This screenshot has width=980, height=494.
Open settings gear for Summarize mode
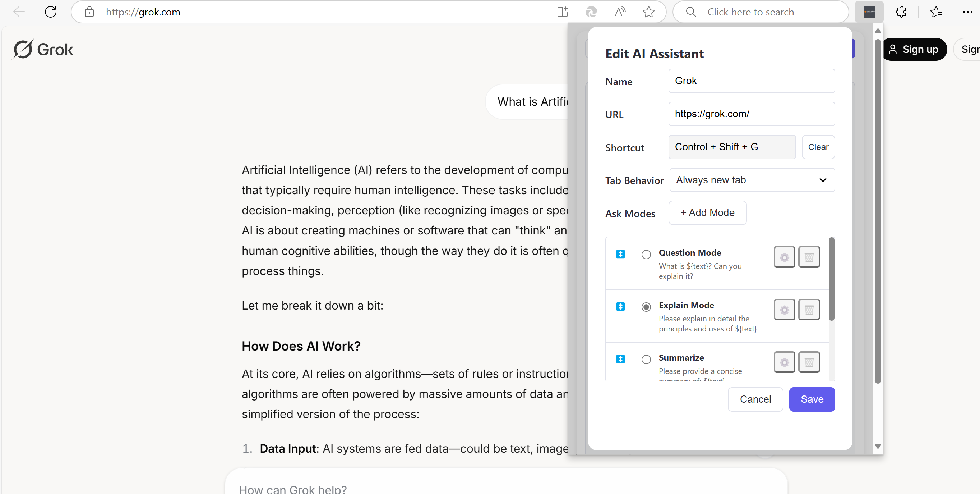(784, 362)
